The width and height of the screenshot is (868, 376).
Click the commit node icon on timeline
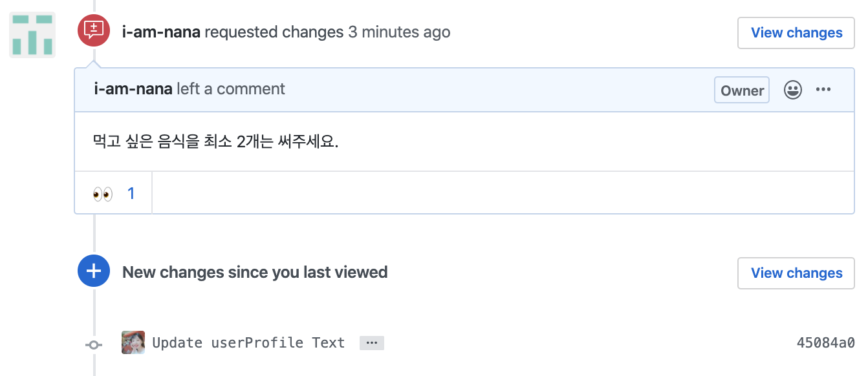pyautogui.click(x=94, y=345)
